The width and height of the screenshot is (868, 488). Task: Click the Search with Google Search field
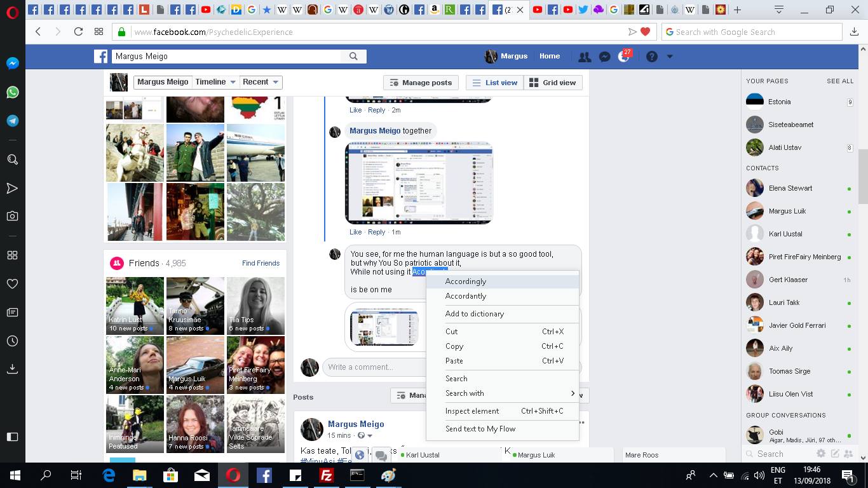pyautogui.click(x=752, y=32)
